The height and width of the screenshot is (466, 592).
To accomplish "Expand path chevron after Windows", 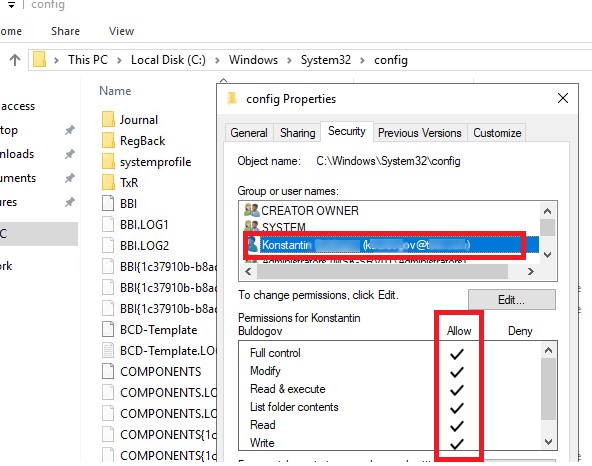I will (x=289, y=60).
